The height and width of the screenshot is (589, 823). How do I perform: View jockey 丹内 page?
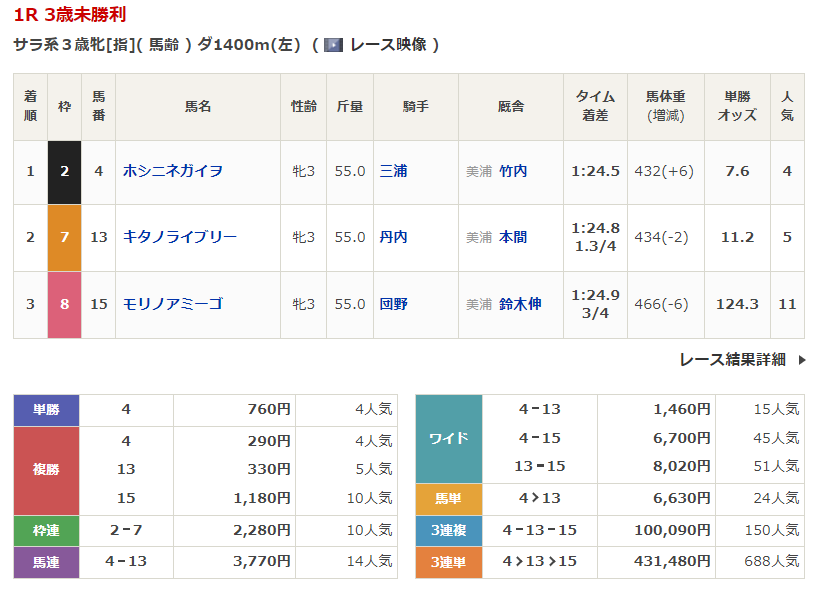pos(393,237)
